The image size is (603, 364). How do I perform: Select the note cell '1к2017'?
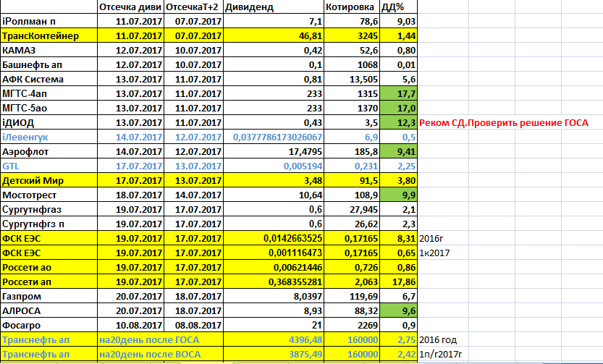point(434,253)
